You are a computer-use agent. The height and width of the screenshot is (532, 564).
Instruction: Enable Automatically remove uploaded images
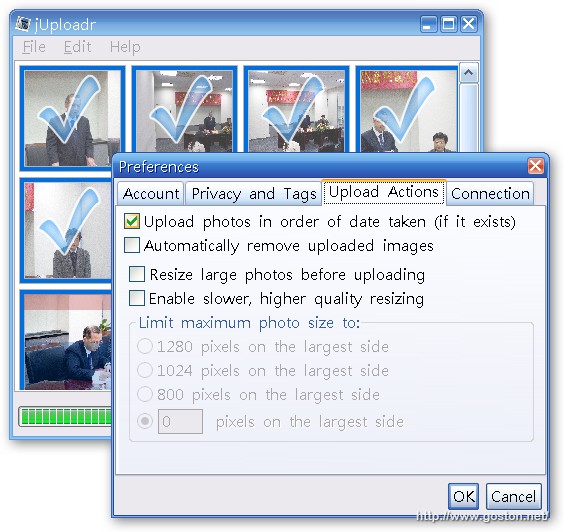132,245
